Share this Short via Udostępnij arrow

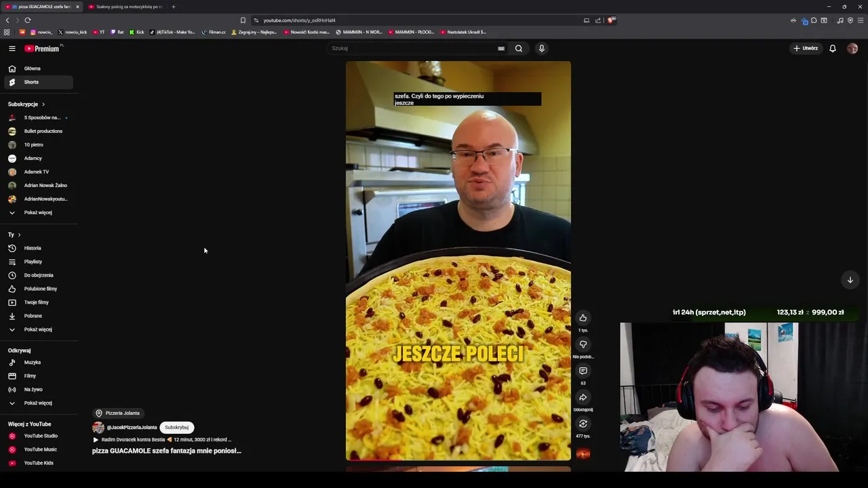click(x=583, y=397)
